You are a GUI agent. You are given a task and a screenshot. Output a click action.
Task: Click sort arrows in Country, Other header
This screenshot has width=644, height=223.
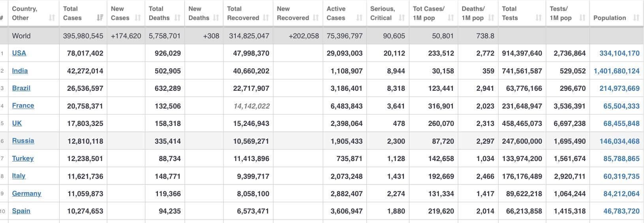click(52, 18)
